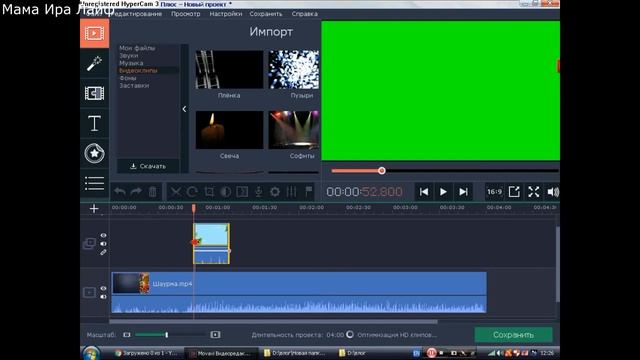Select Фоны category
Image resolution: width=640 pixels, height=360 pixels.
(x=128, y=78)
